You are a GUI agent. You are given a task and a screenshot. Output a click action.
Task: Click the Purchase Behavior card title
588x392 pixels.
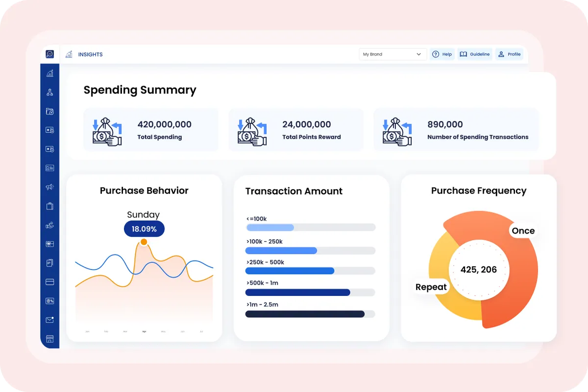[144, 191]
